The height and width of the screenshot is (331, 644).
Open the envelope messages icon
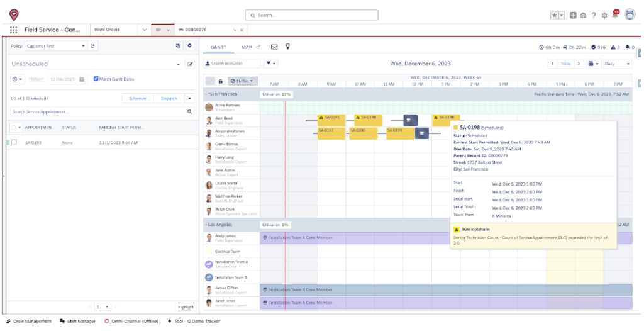coord(274,47)
